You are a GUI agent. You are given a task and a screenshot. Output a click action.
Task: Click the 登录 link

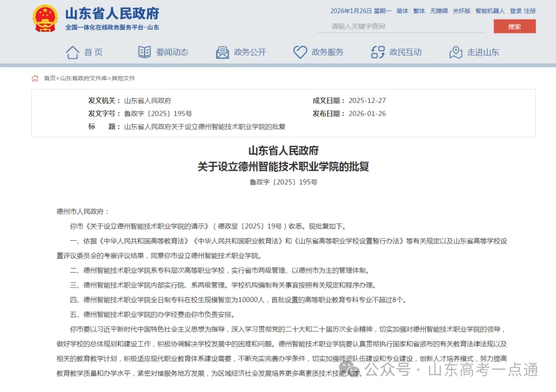tap(515, 11)
